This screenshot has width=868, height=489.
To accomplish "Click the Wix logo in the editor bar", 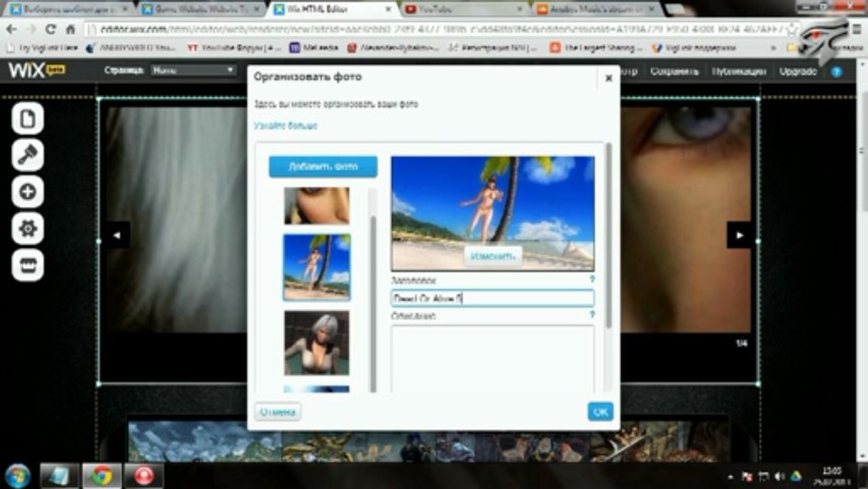I will coord(36,70).
